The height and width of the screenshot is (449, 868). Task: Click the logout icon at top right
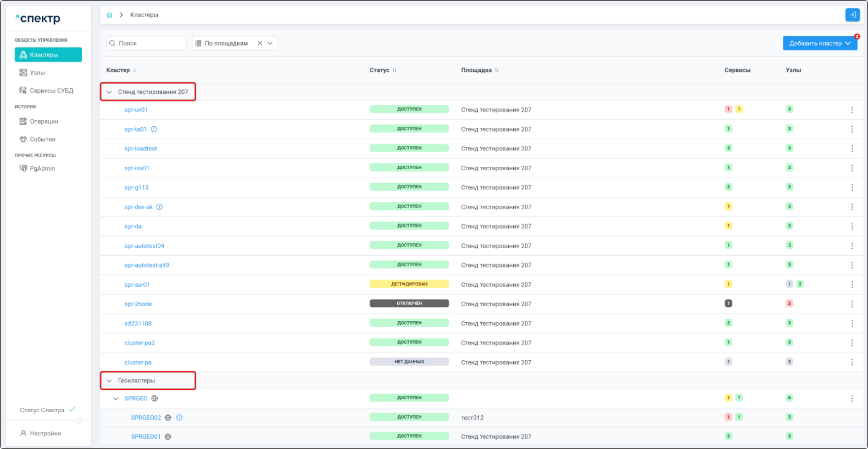(x=852, y=15)
